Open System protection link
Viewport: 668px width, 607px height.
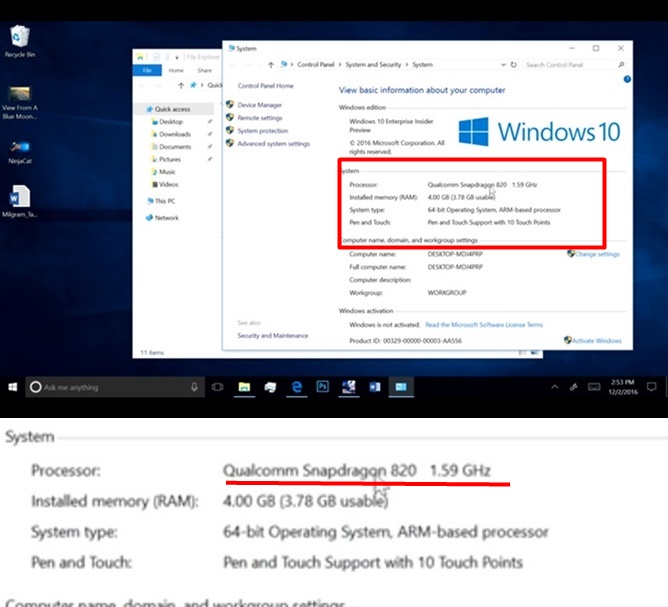262,130
